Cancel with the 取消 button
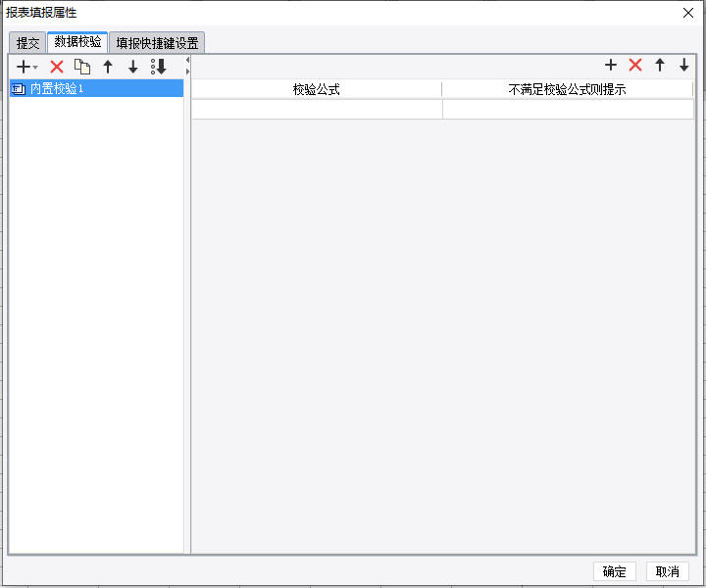 [668, 571]
